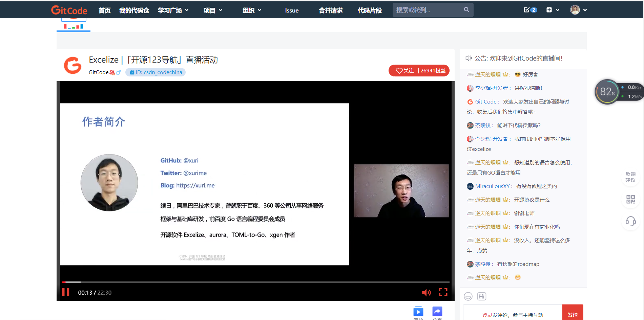Open the plus create-new dropdown
644x320 pixels.
(553, 10)
